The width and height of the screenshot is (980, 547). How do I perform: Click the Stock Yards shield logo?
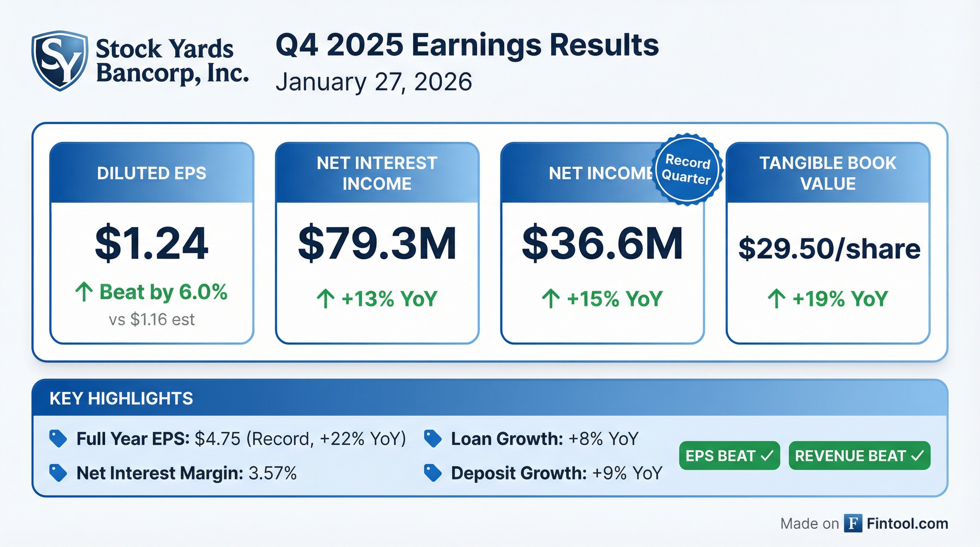click(x=60, y=60)
